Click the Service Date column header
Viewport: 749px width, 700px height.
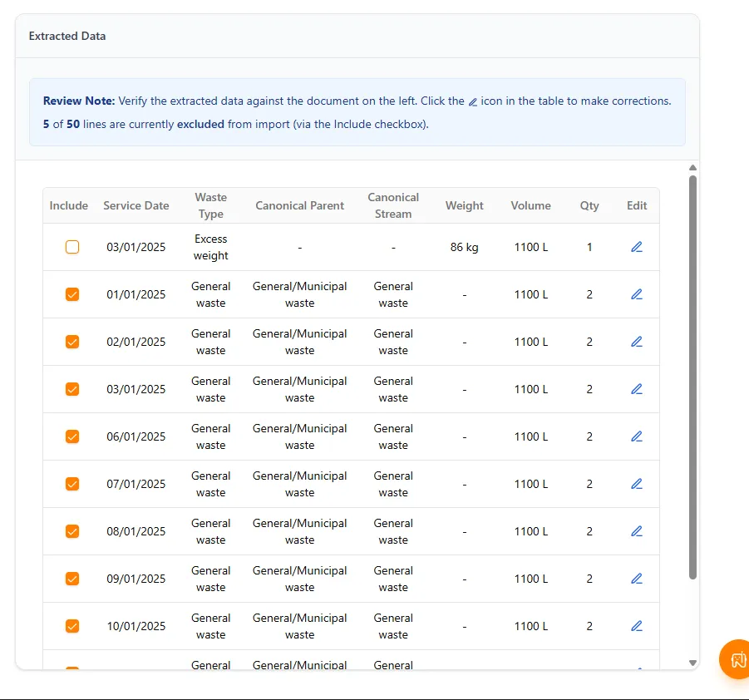(136, 205)
